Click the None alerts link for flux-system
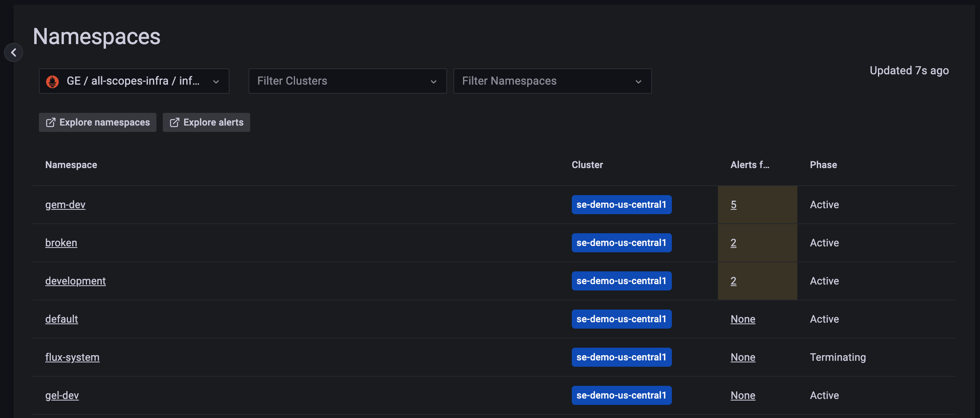 [742, 357]
